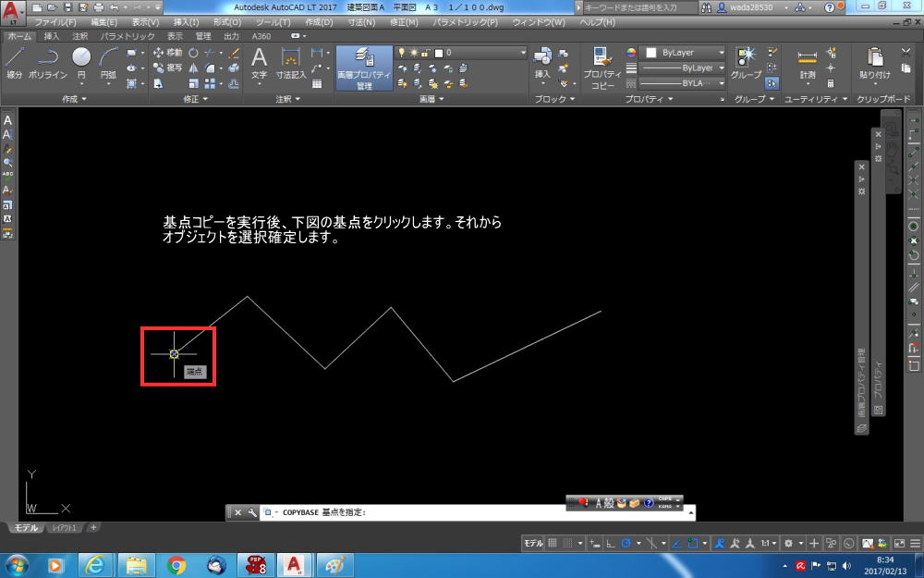The height and width of the screenshot is (578, 924).
Task: Click the Plot/Print icon in quick access toolbar
Action: tap(99, 7)
